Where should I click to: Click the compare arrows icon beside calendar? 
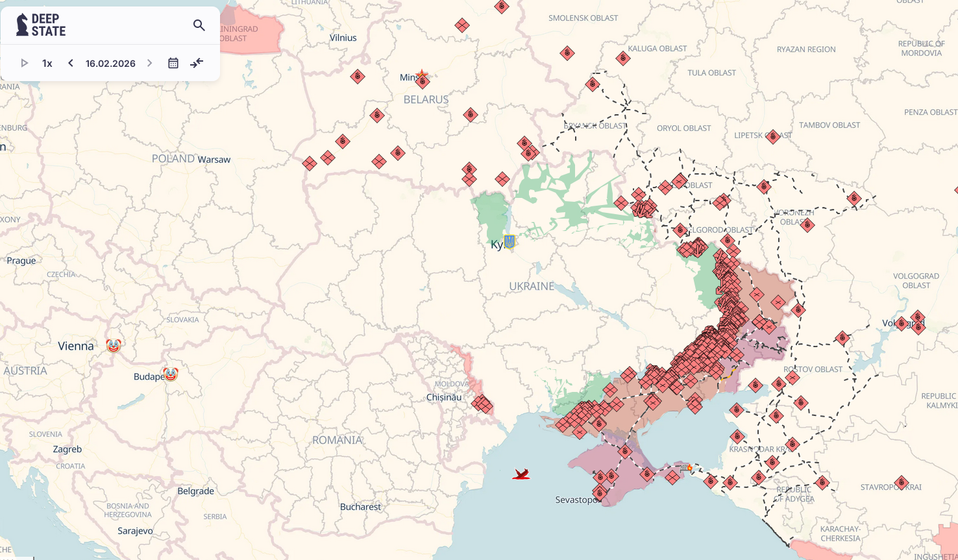point(197,63)
